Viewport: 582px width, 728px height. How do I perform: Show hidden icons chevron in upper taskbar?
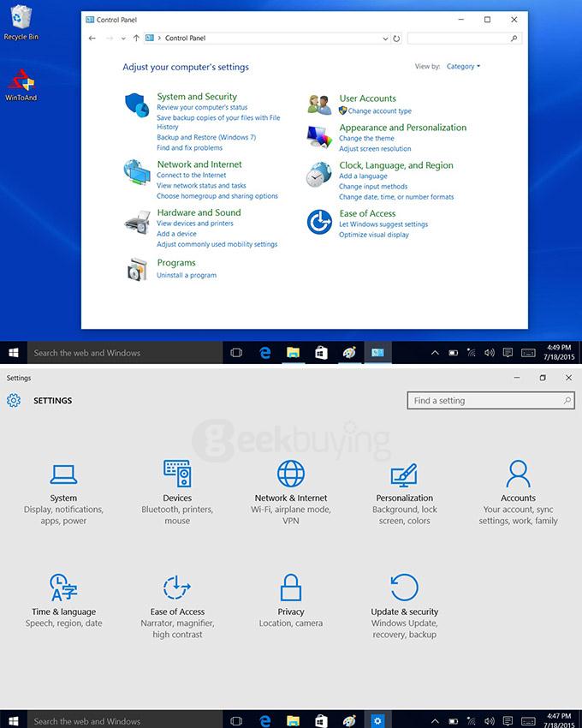[435, 353]
